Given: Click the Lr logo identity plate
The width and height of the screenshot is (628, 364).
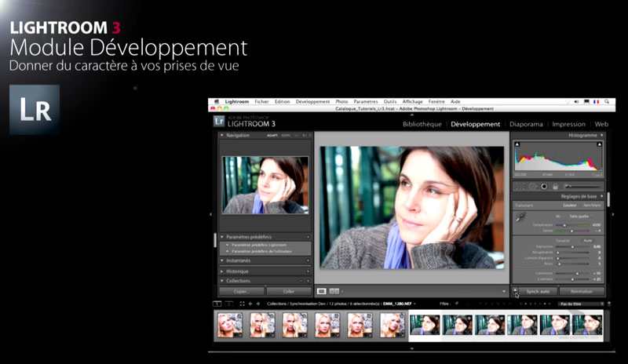Looking at the screenshot, I should [x=219, y=121].
